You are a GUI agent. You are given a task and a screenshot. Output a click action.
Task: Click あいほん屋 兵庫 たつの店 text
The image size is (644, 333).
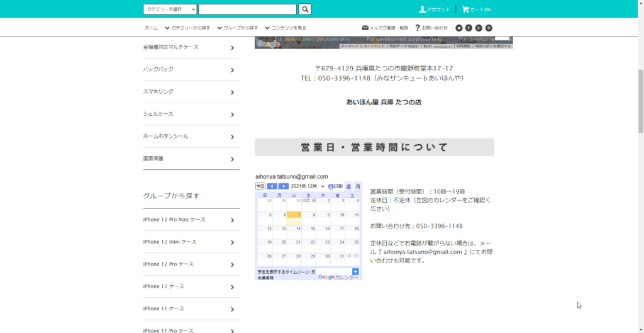pyautogui.click(x=384, y=103)
